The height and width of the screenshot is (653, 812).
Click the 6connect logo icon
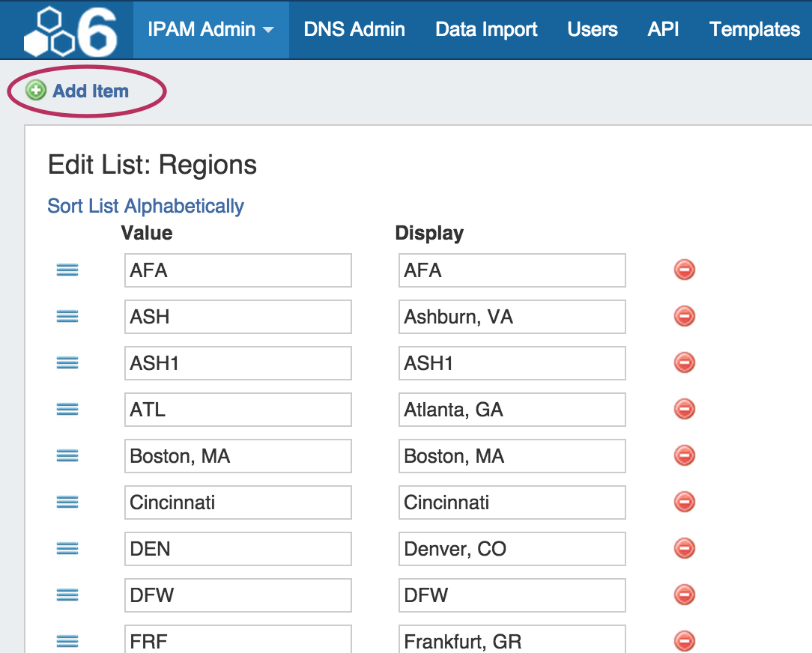70,30
